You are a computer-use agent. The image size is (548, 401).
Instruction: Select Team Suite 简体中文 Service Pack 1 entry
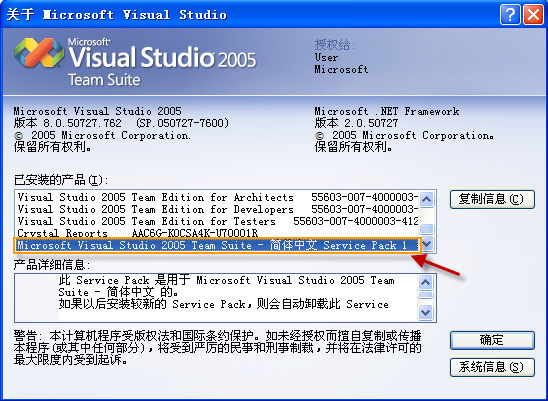tap(217, 245)
